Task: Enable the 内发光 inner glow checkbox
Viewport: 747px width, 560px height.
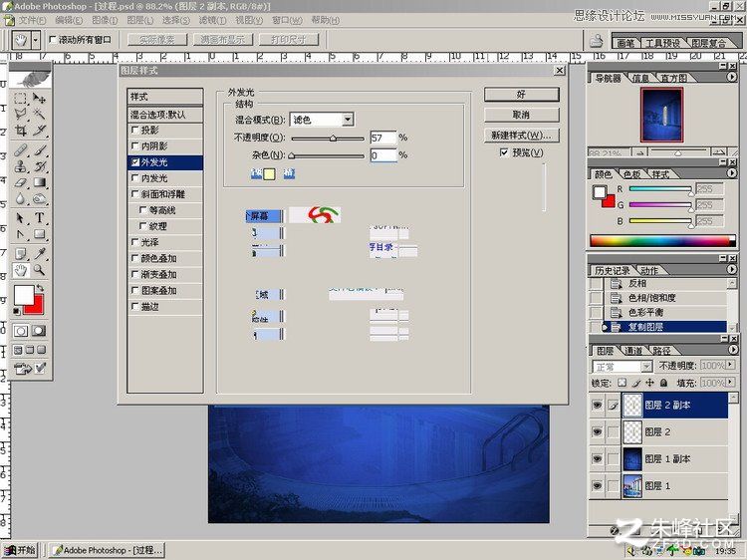Action: [134, 177]
